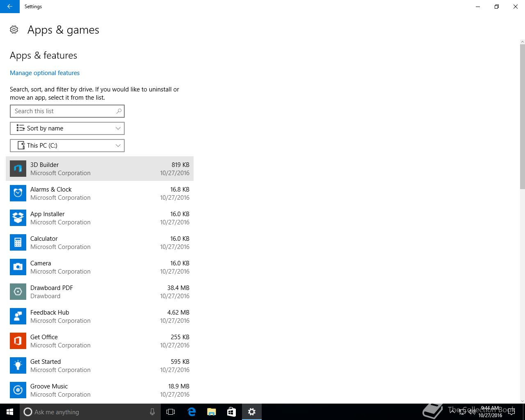The image size is (525, 420).
Task: Click the Get Office orange icon
Action: pos(18,341)
